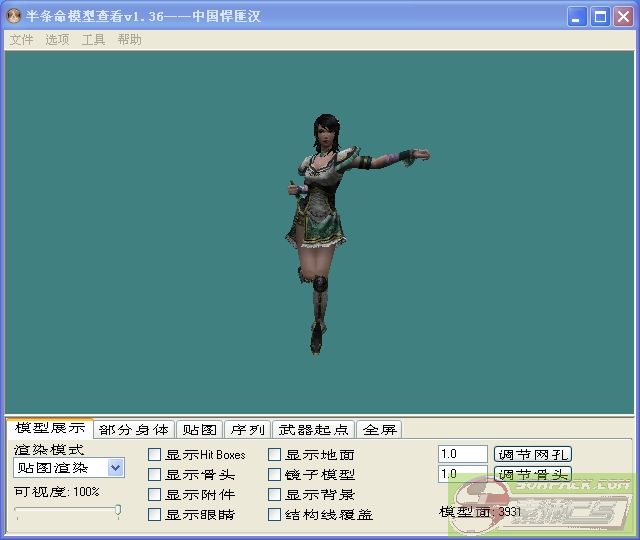This screenshot has height=540, width=640.
Task: Toggle the 显示骨头 checkbox
Action: 155,475
